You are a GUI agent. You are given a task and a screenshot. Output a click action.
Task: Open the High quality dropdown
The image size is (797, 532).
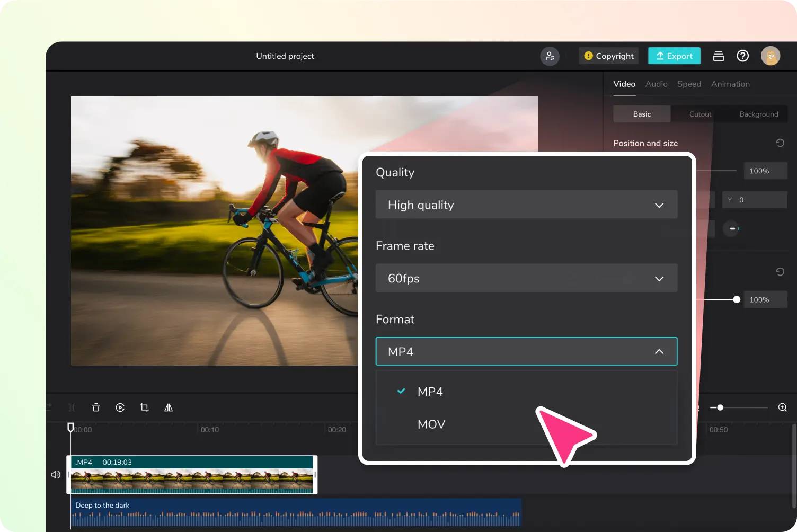pos(526,205)
